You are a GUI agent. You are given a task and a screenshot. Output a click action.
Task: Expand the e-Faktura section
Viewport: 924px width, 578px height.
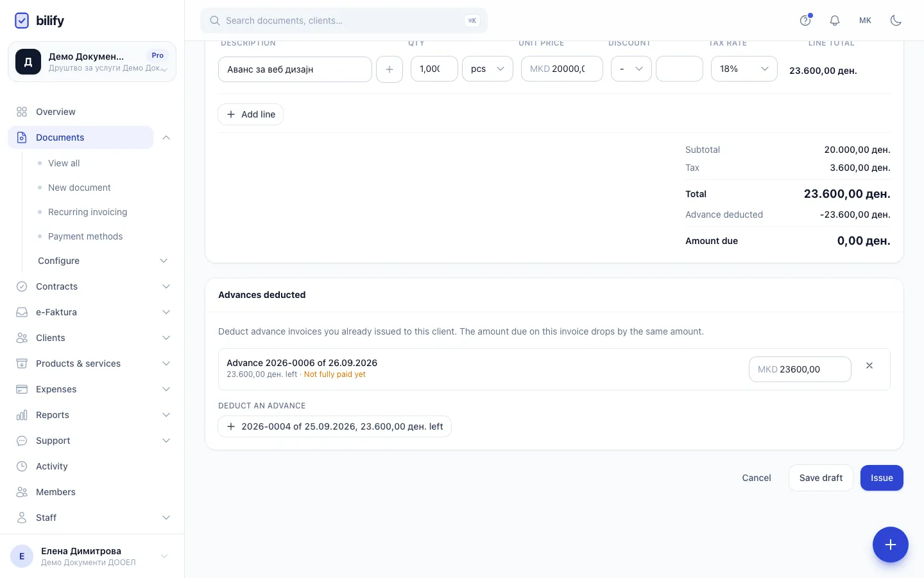166,312
